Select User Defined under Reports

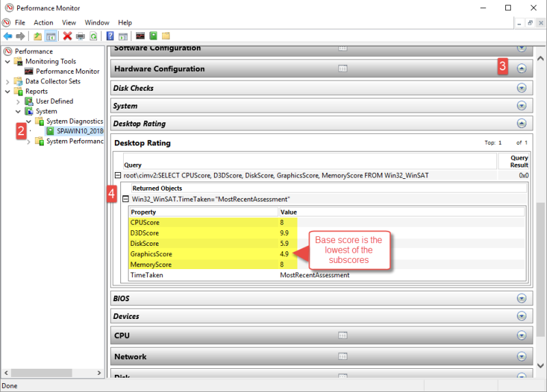55,101
